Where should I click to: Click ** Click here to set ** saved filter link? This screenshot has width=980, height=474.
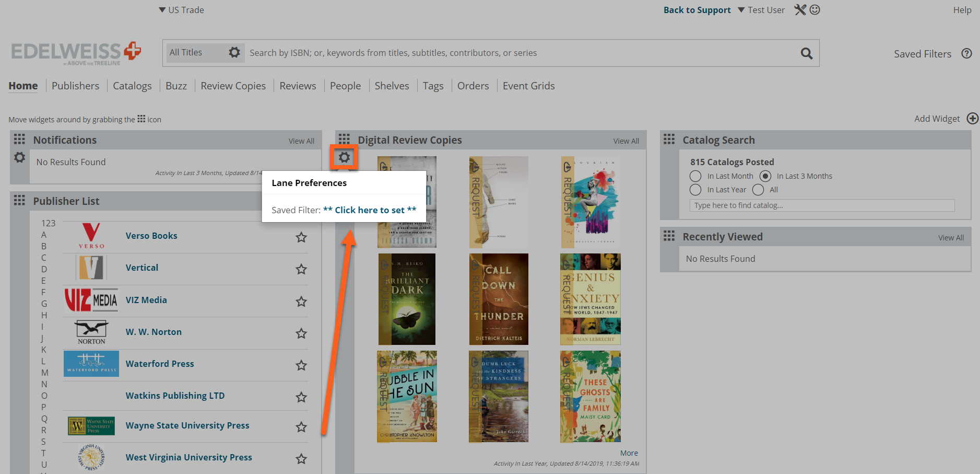[x=370, y=210]
